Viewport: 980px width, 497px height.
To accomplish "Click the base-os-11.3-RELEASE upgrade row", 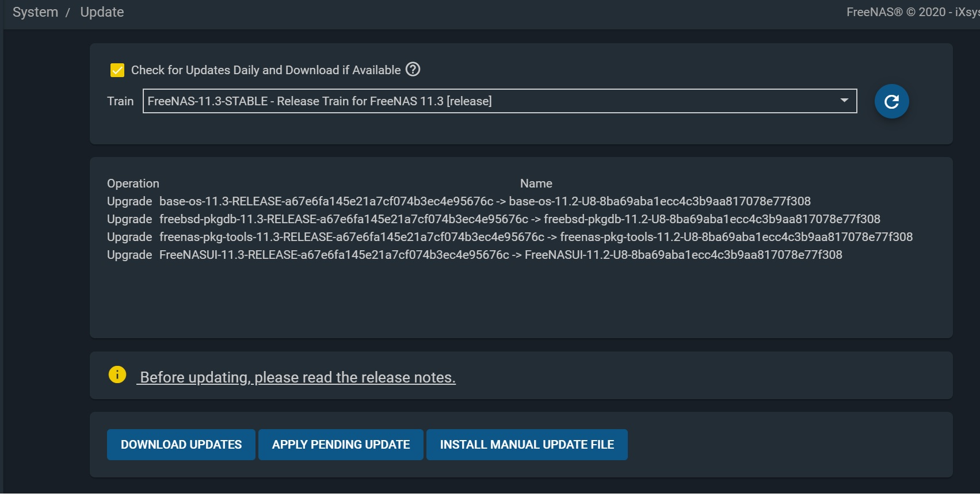I will coord(459,201).
